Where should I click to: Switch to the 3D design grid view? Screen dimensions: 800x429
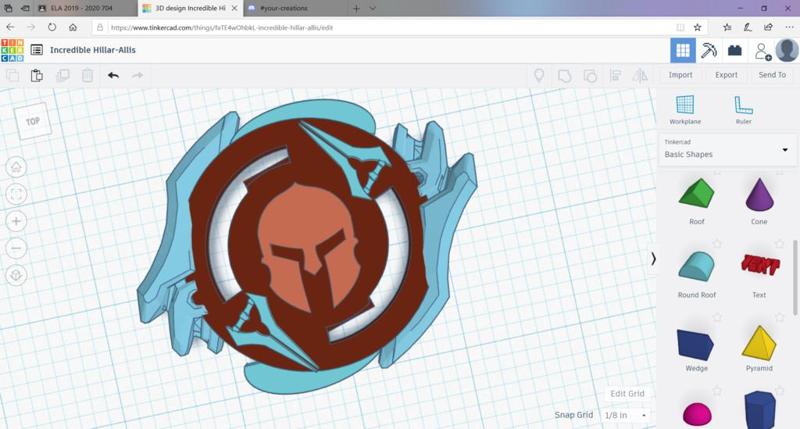683,51
